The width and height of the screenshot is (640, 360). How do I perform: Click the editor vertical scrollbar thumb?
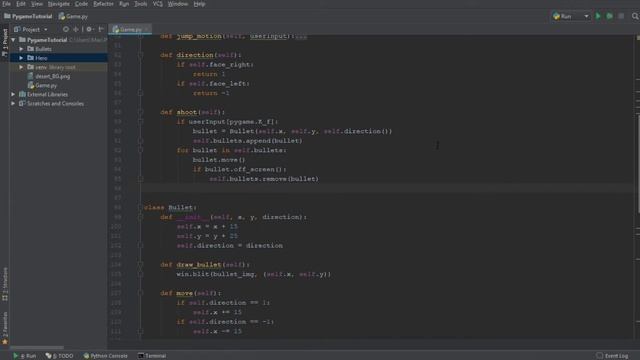tap(638, 163)
